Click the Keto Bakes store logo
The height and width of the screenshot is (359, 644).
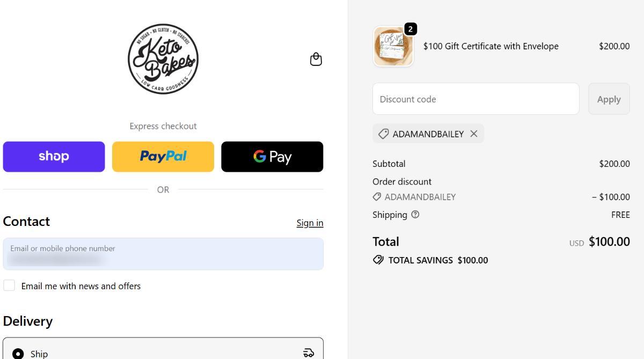point(163,59)
